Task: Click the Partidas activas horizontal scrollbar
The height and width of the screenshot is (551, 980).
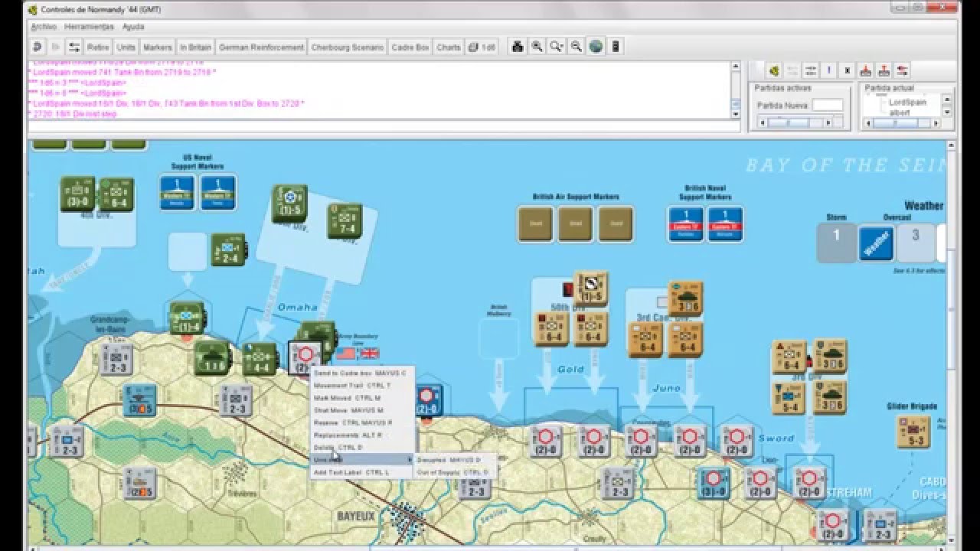Action: click(795, 122)
